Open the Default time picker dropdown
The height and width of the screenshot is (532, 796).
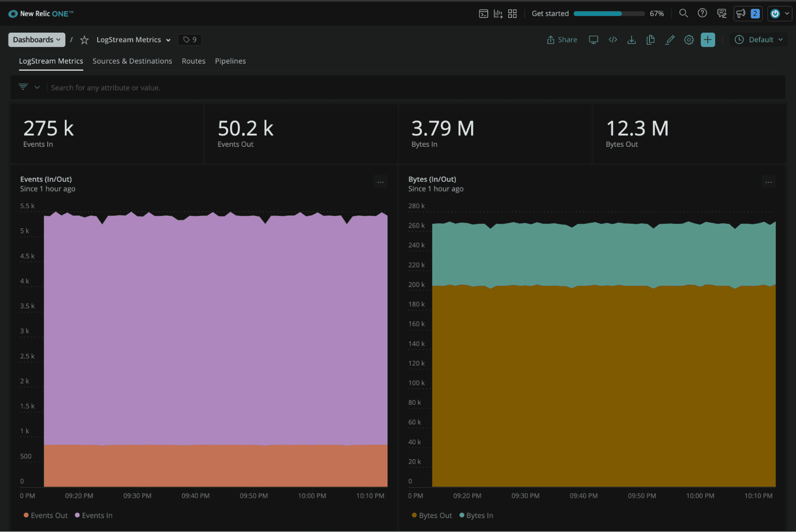pyautogui.click(x=759, y=40)
